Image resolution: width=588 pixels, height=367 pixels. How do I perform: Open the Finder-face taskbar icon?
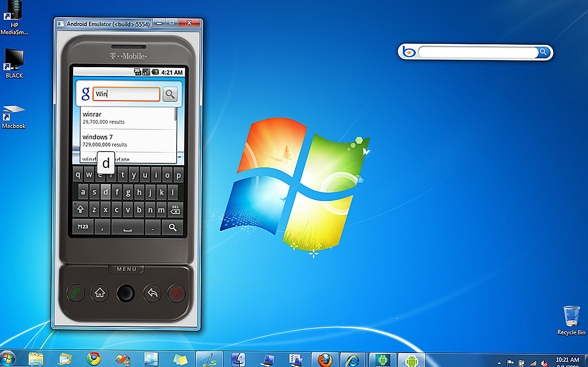click(238, 359)
